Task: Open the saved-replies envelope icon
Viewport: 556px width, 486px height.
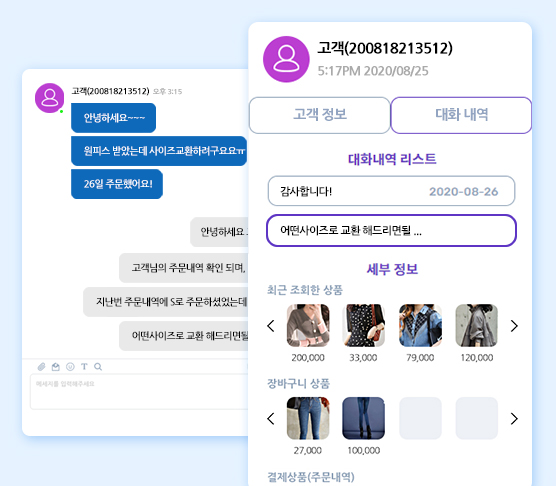Action: pyautogui.click(x=56, y=367)
